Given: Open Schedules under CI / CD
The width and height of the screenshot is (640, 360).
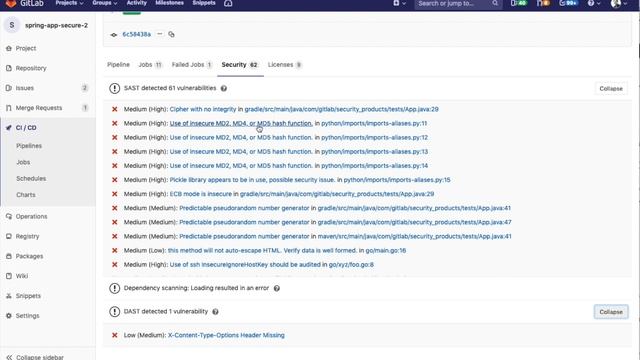Looking at the screenshot, I should 31,178.
